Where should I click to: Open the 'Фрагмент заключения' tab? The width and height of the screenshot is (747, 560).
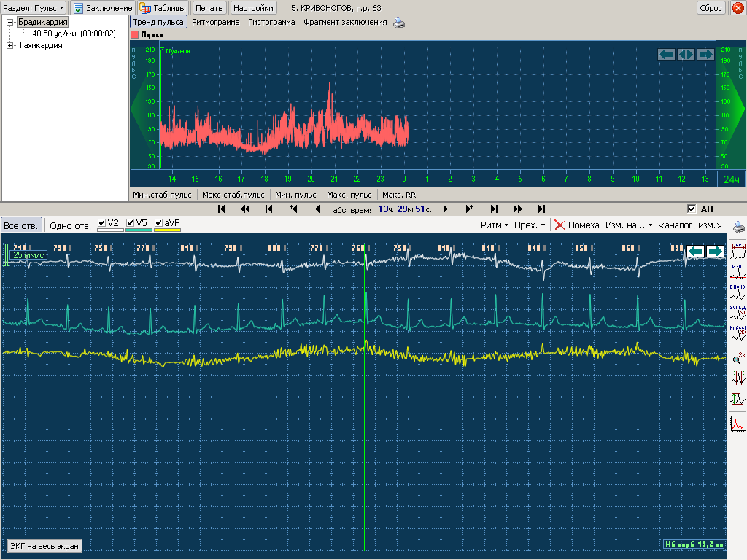coord(345,22)
